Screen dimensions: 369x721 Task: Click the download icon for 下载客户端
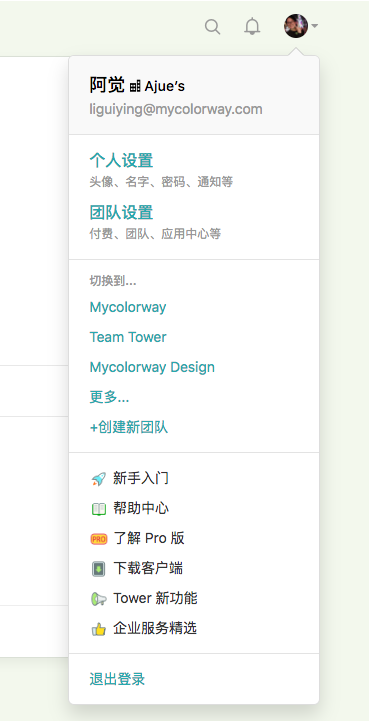pyautogui.click(x=98, y=569)
